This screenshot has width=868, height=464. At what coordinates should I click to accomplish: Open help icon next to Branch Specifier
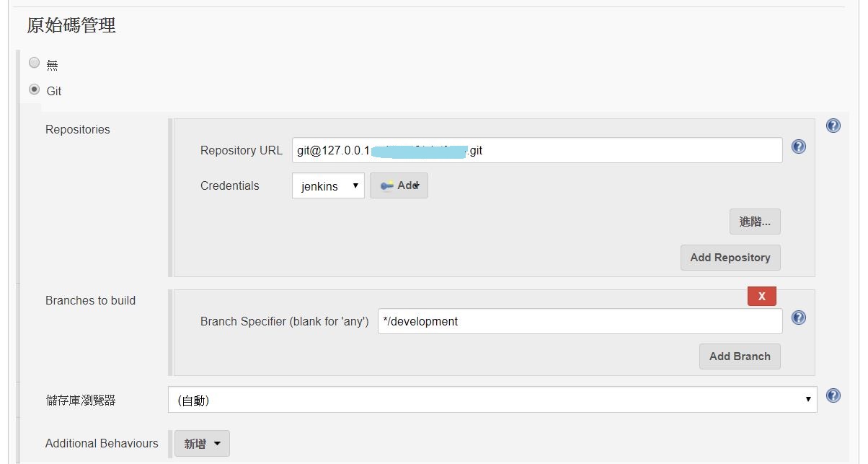[x=798, y=318]
